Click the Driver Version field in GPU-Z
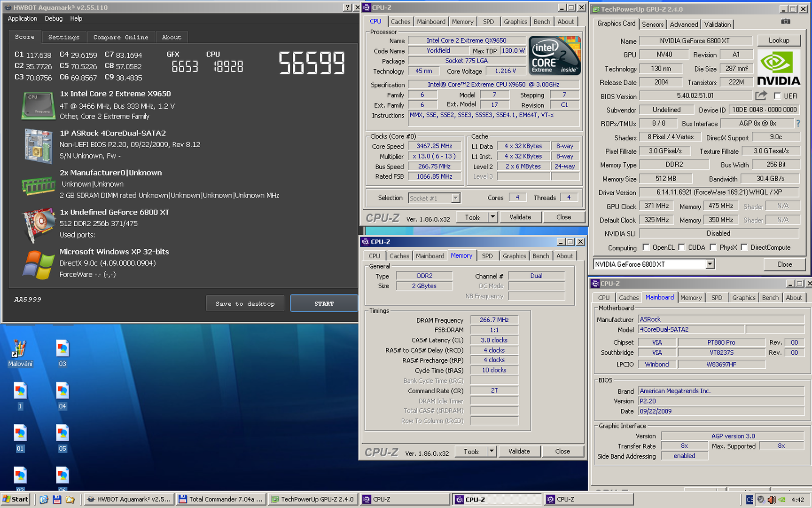The image size is (812, 508). [x=719, y=192]
